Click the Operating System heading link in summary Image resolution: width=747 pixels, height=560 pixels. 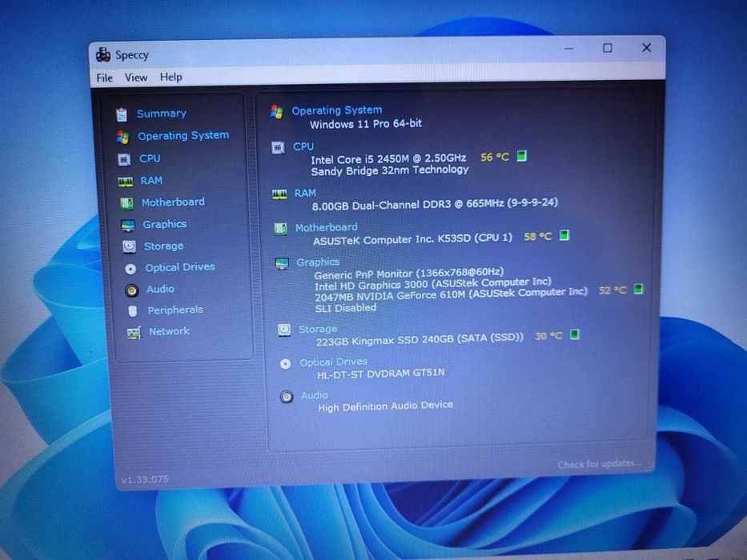[337, 110]
